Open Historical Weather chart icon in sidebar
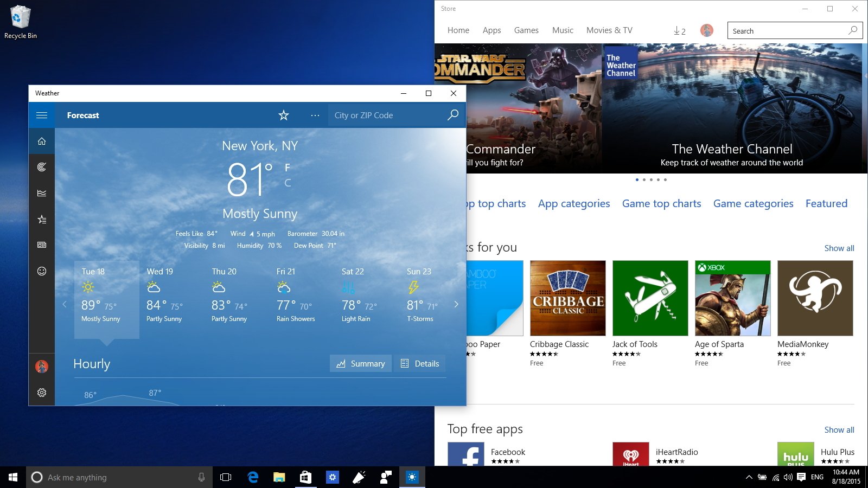This screenshot has width=868, height=488. tap(42, 193)
